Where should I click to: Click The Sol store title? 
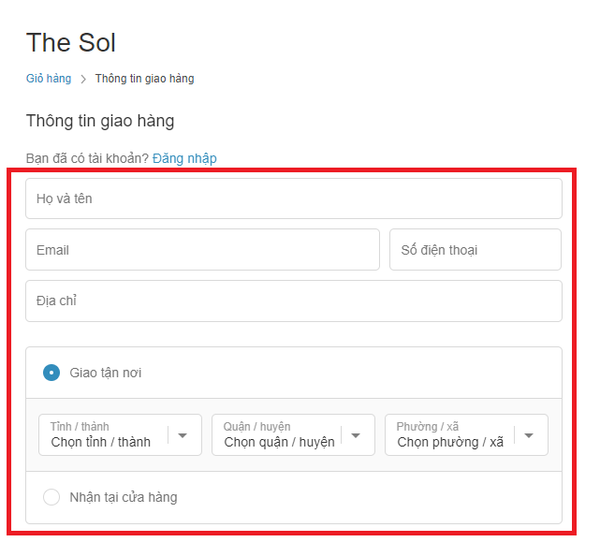coord(71,42)
